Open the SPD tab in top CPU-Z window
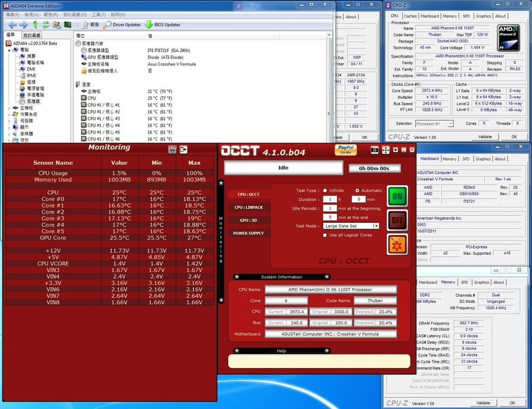Screen dimensions: 532x409 [x=466, y=16]
